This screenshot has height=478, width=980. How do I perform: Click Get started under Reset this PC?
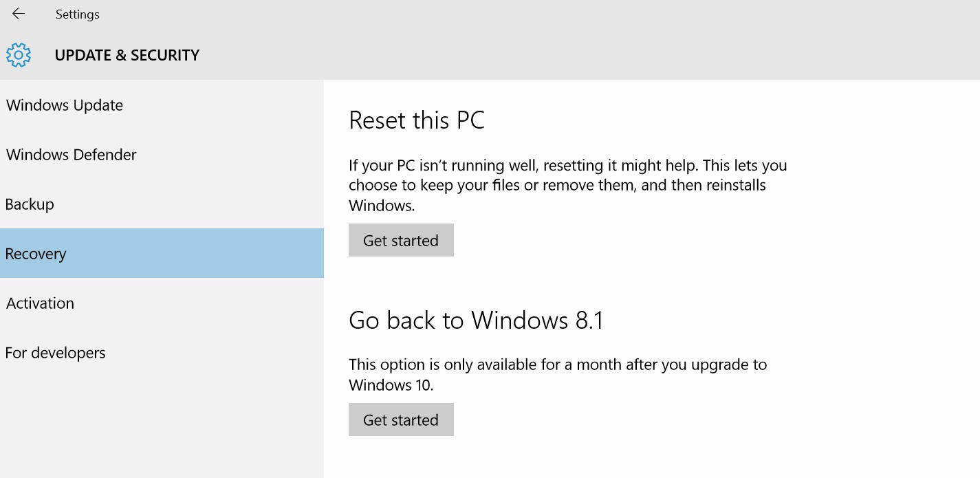(401, 240)
